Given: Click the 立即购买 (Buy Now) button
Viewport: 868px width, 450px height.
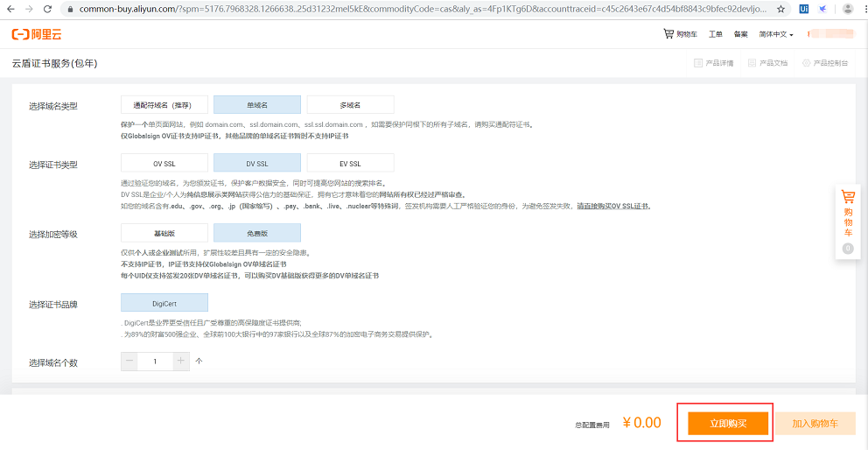Looking at the screenshot, I should (727, 424).
